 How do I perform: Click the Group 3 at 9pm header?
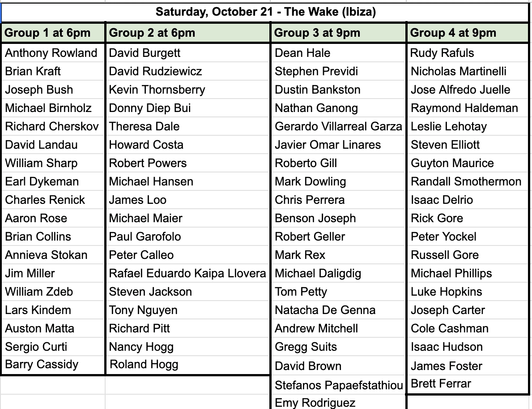click(339, 33)
